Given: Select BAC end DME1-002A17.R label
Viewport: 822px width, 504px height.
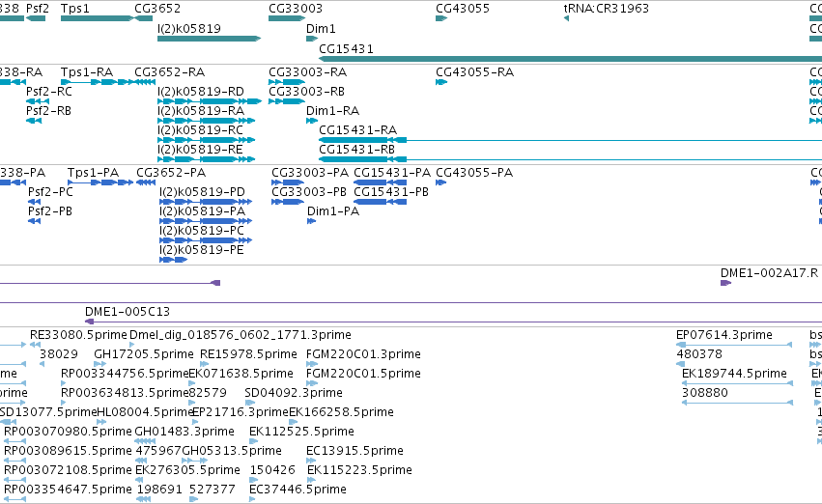Looking at the screenshot, I should click(x=769, y=273).
